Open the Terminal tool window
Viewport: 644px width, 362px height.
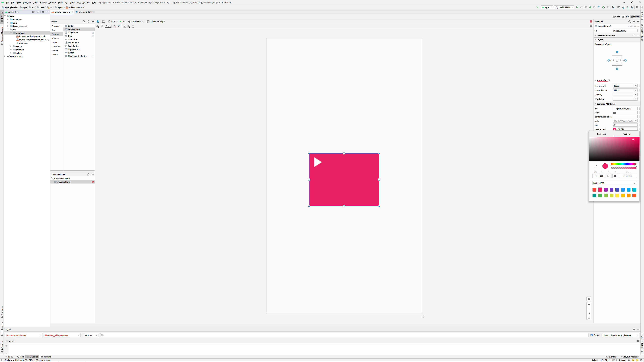46,357
